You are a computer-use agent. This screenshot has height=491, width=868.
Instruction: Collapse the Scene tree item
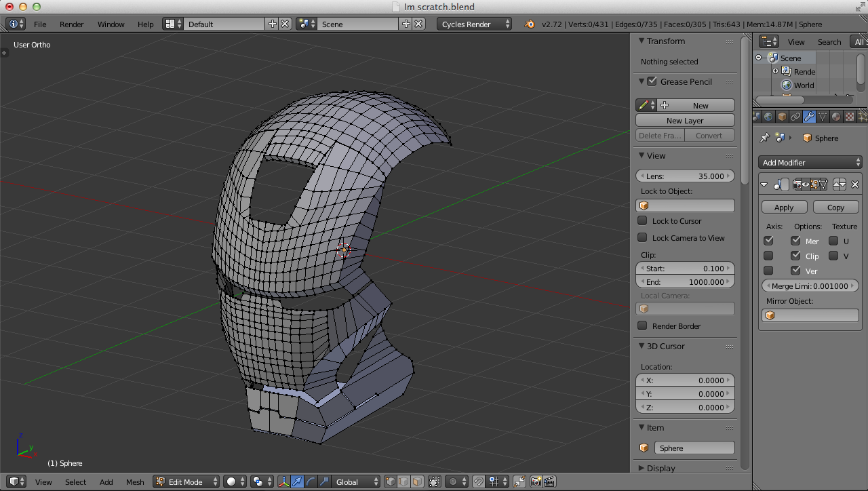(x=759, y=58)
